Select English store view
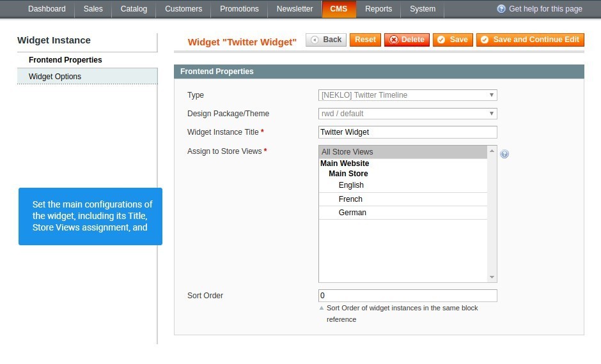The height and width of the screenshot is (364, 601). point(403,185)
